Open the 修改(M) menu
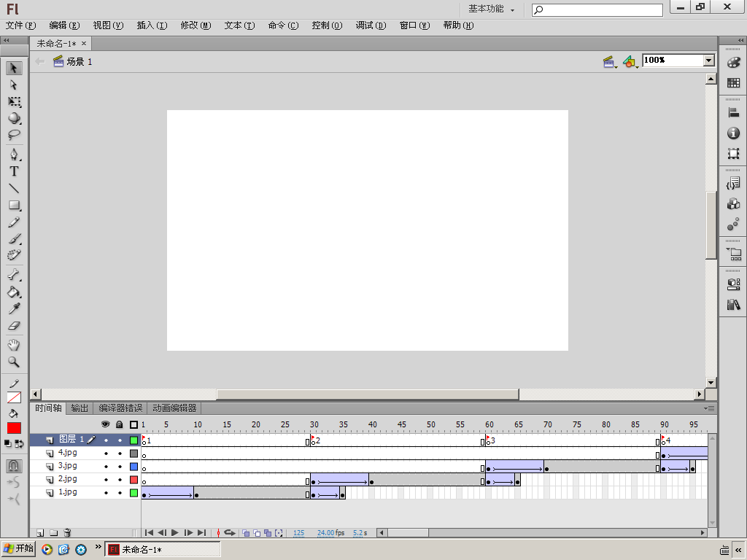Viewport: 747px width, 560px height. [196, 26]
